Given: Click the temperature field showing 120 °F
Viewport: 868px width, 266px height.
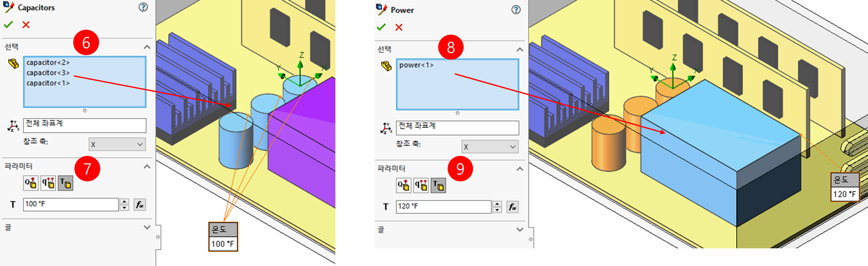Looking at the screenshot, I should click(x=443, y=207).
